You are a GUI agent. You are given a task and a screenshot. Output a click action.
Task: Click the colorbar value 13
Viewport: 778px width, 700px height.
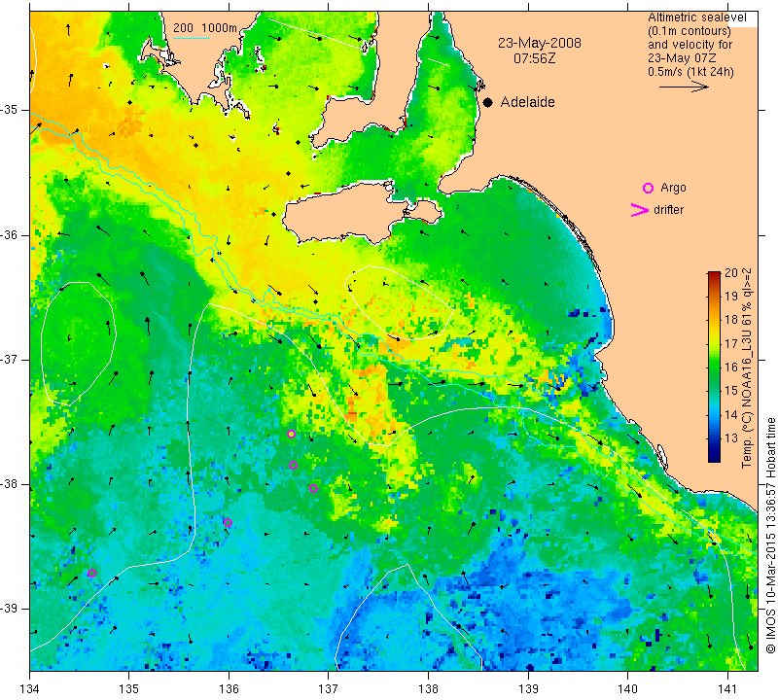[x=731, y=438]
